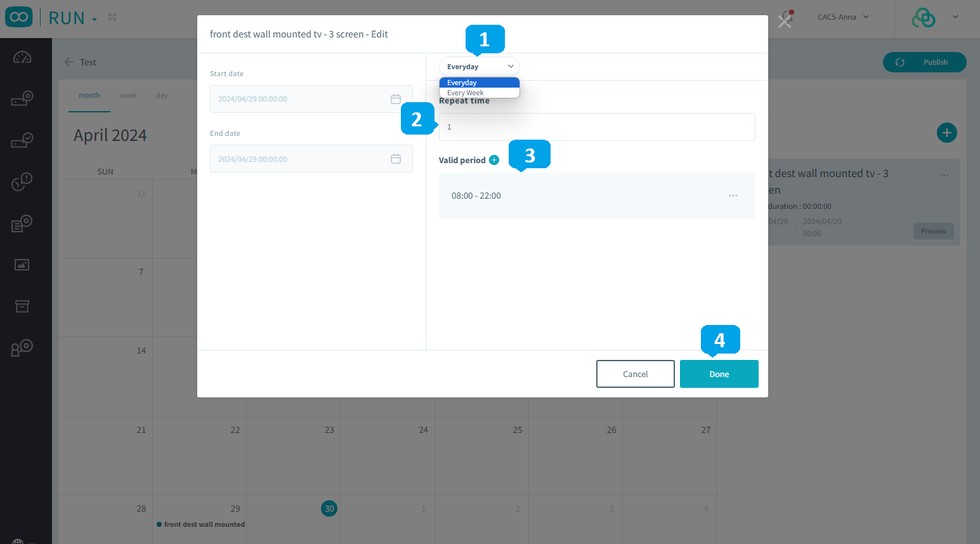Click the Publish button
Viewport: 980px width, 544px height.
point(925,62)
